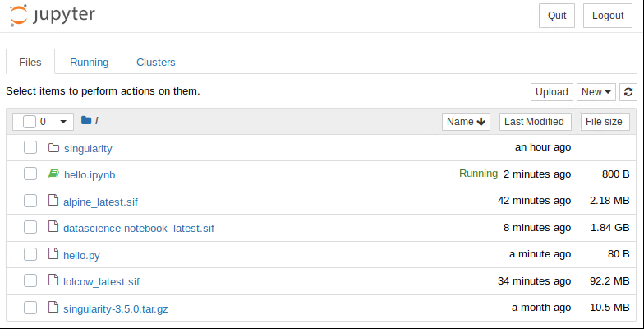Click the root path slash breadcrumb

click(97, 120)
